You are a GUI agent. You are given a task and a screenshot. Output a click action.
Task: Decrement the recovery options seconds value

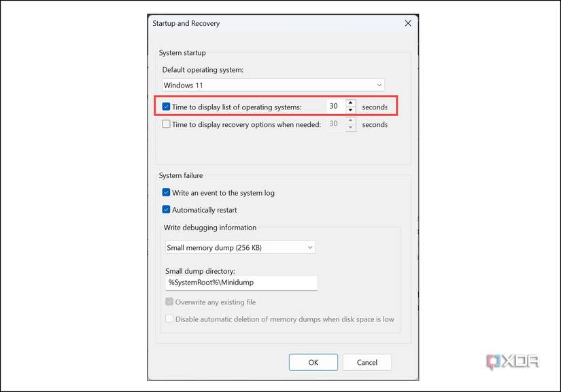(x=350, y=127)
